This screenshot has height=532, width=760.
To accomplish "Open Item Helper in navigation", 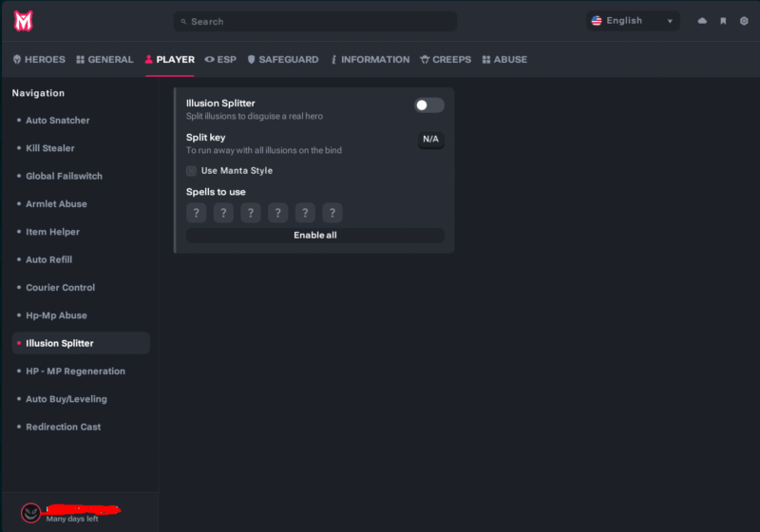I will (81, 232).
